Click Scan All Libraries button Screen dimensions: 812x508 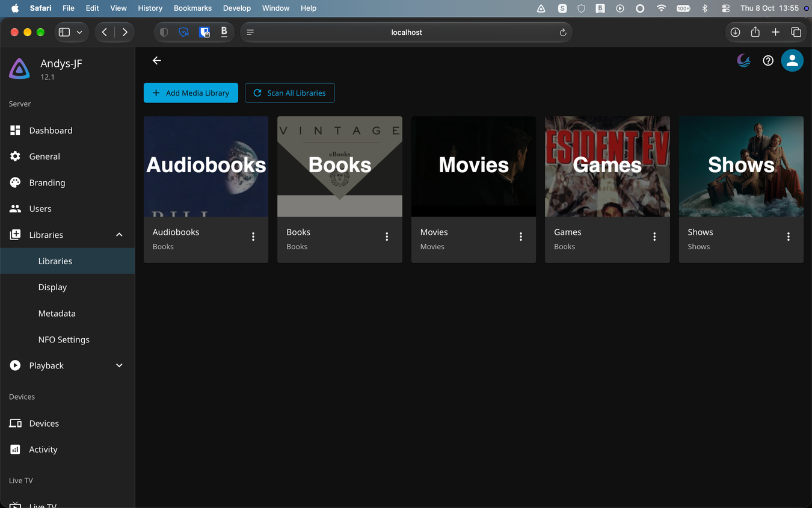click(x=290, y=93)
